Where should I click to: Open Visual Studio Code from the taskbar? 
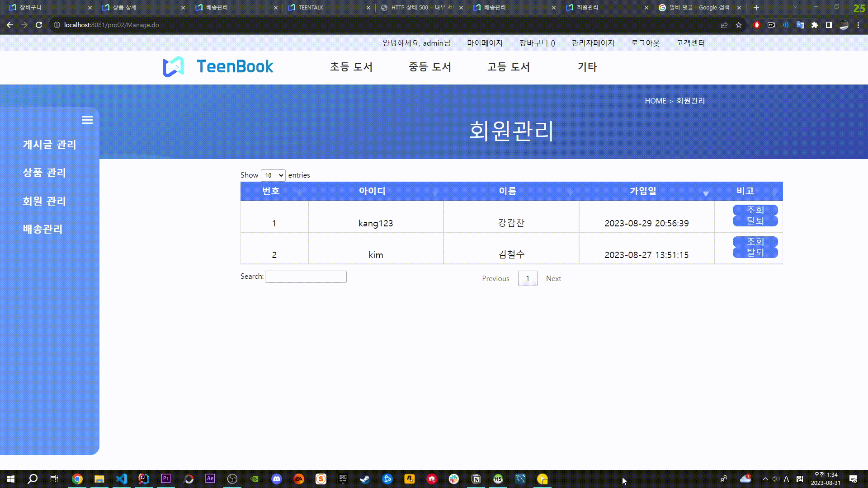click(122, 479)
